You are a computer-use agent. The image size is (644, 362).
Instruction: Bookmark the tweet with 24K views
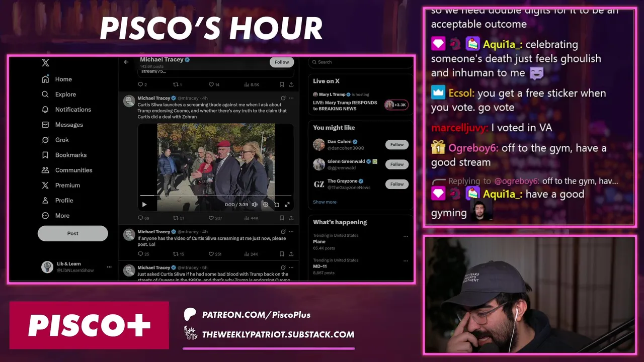tap(282, 254)
